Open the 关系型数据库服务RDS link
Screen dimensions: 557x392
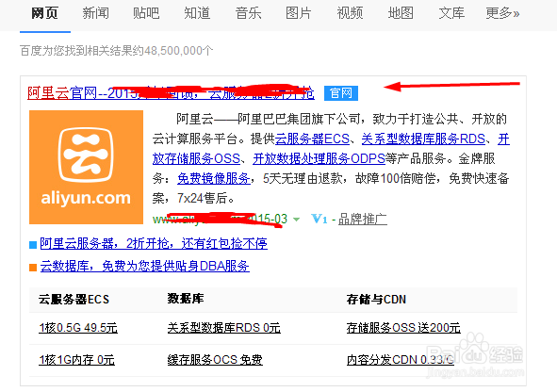click(x=423, y=139)
